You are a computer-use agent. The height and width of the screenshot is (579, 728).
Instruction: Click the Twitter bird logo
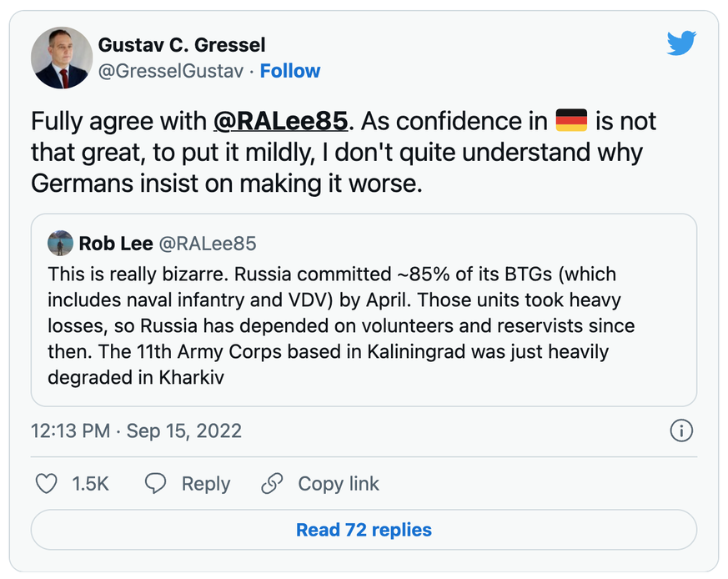coord(680,43)
